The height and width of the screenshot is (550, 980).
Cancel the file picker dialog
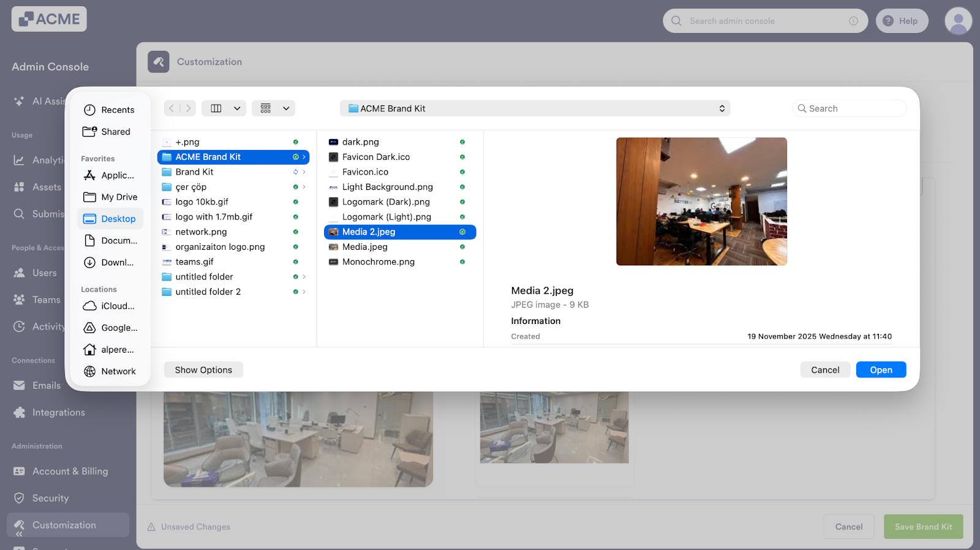click(x=825, y=370)
